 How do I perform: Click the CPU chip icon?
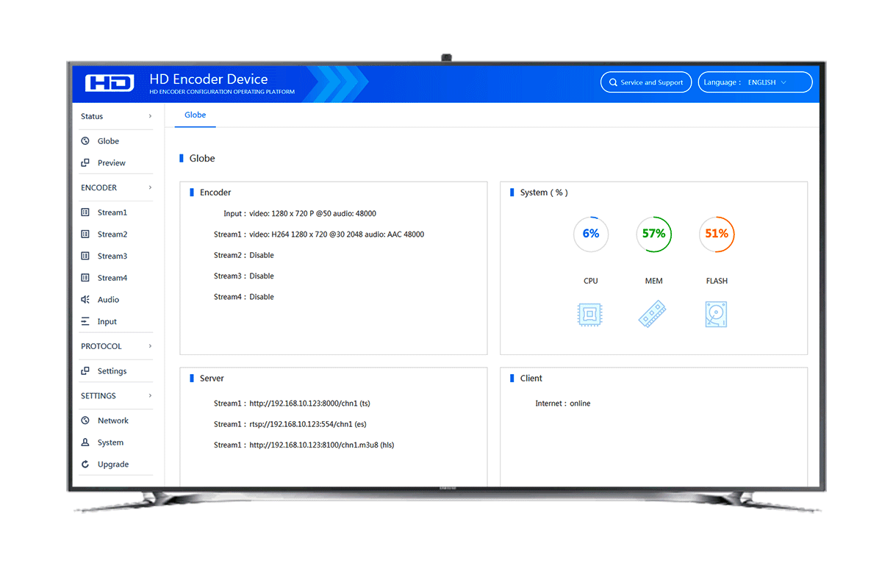coord(590,314)
